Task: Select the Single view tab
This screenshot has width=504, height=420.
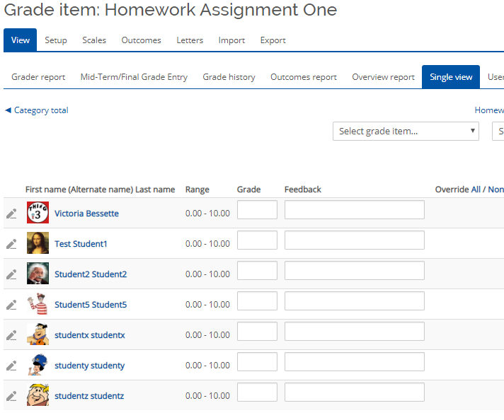Action: (x=451, y=77)
